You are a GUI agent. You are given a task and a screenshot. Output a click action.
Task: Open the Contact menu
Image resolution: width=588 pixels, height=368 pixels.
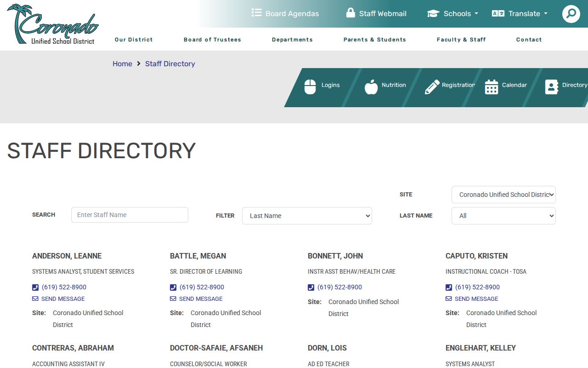tap(529, 40)
